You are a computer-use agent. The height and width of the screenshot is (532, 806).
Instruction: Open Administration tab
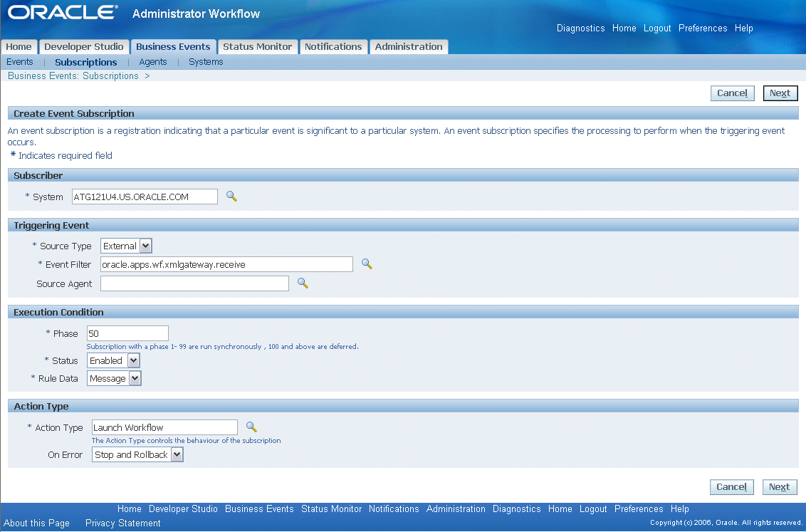click(409, 47)
